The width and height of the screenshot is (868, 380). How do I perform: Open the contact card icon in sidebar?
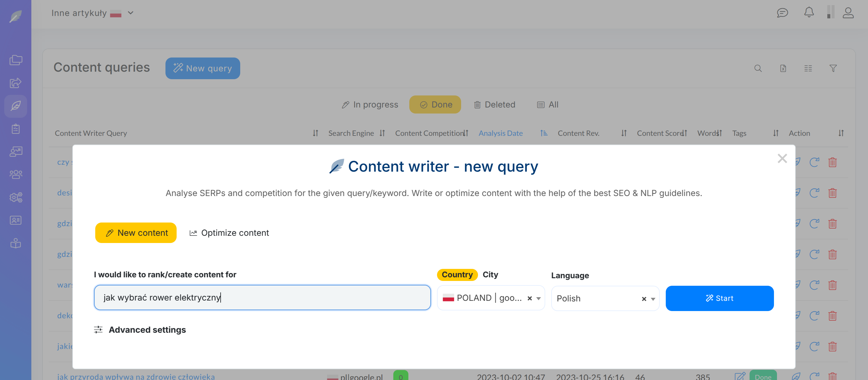click(15, 220)
